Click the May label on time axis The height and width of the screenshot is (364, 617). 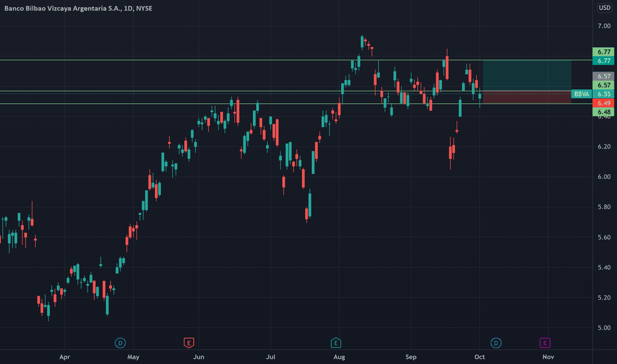pyautogui.click(x=133, y=357)
